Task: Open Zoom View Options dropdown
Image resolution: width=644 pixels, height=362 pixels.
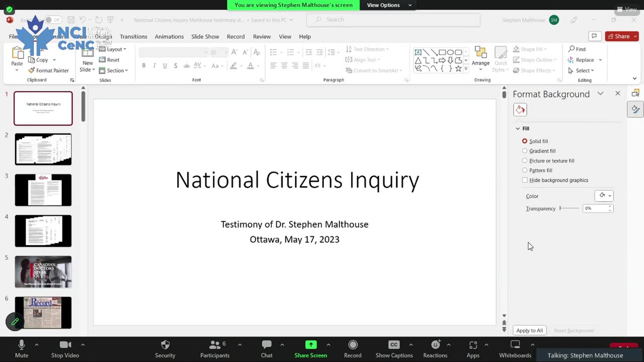Action: 389,5
